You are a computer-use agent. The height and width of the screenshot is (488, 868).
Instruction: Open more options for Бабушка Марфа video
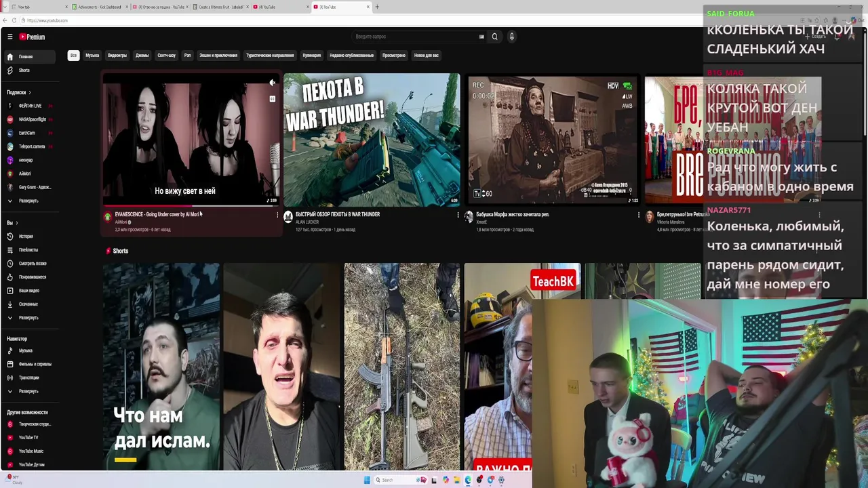click(x=638, y=215)
